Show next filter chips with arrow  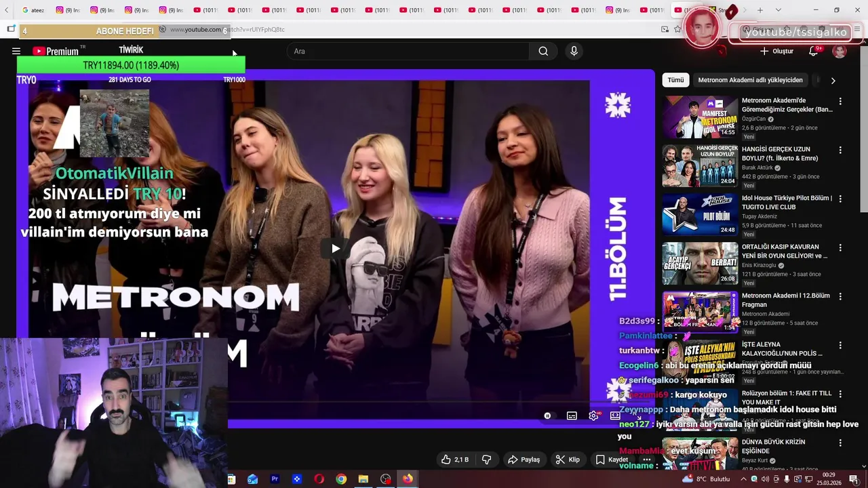(833, 80)
